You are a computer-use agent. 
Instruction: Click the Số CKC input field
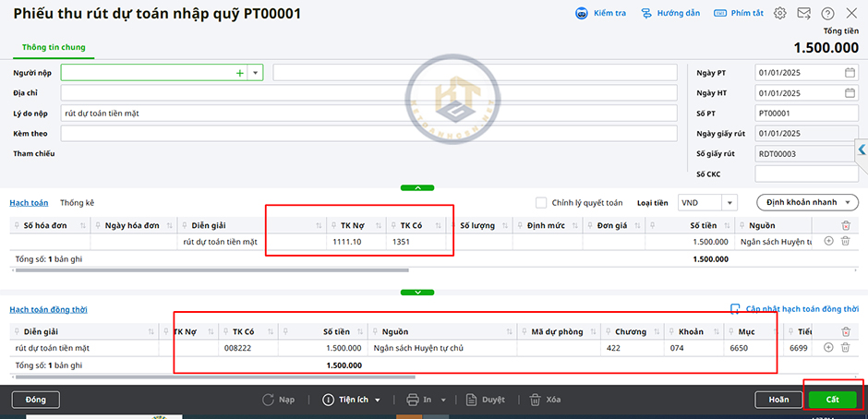pyautogui.click(x=806, y=174)
